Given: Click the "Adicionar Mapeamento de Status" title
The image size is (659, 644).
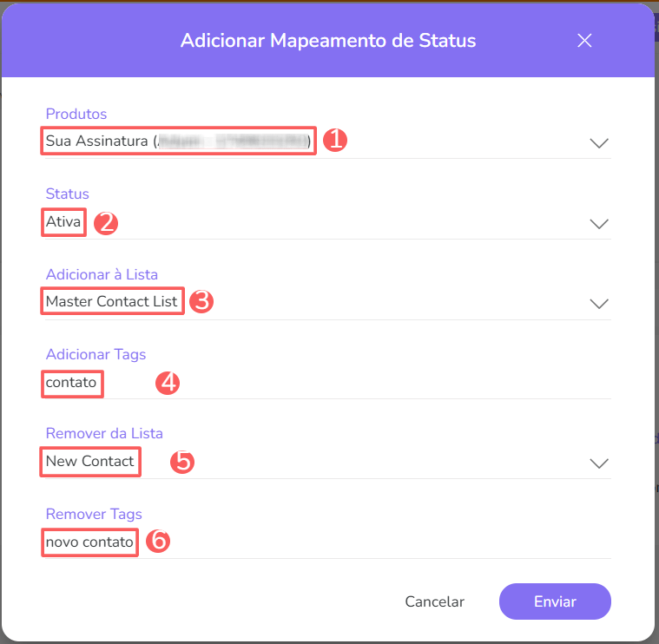Looking at the screenshot, I should (x=328, y=41).
